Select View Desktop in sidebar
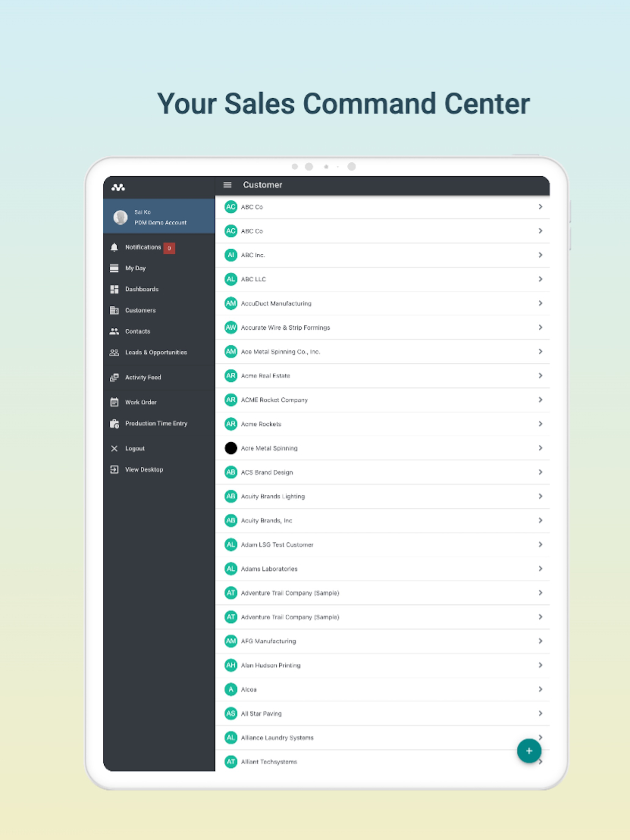Screen dimensions: 630x840 click(159, 469)
